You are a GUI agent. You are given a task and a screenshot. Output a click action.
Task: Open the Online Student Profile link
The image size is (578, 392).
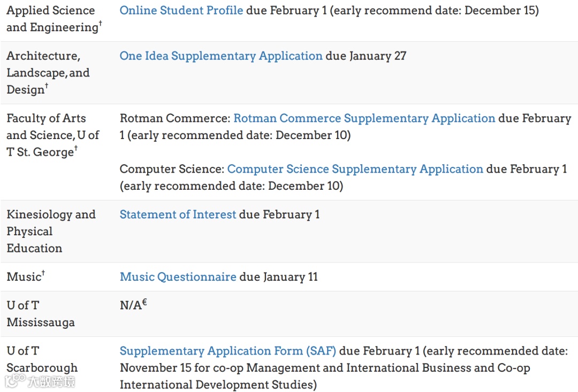[x=181, y=10]
